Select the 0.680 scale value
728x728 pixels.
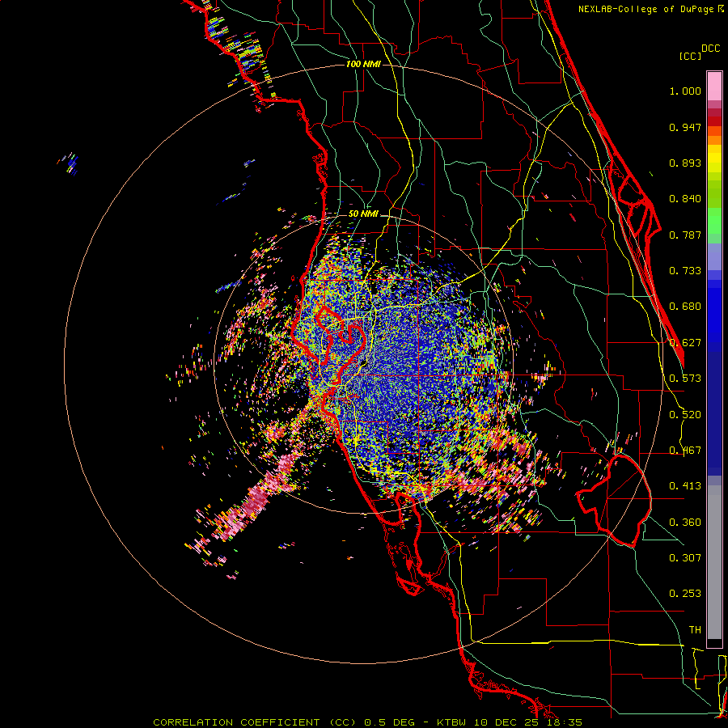point(685,307)
